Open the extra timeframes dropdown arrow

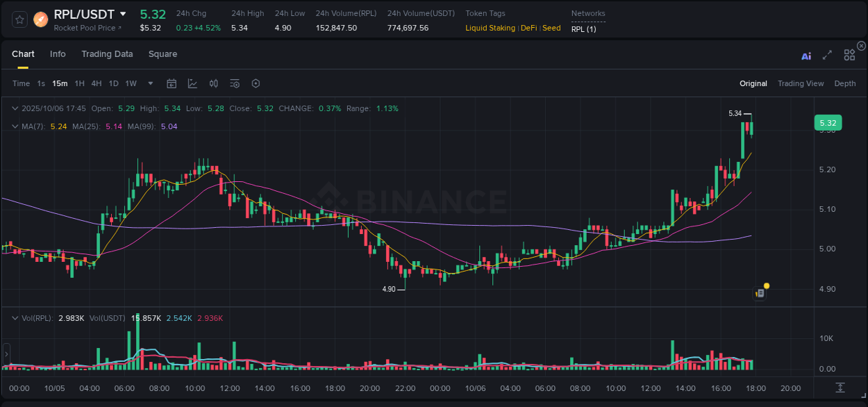click(x=149, y=83)
